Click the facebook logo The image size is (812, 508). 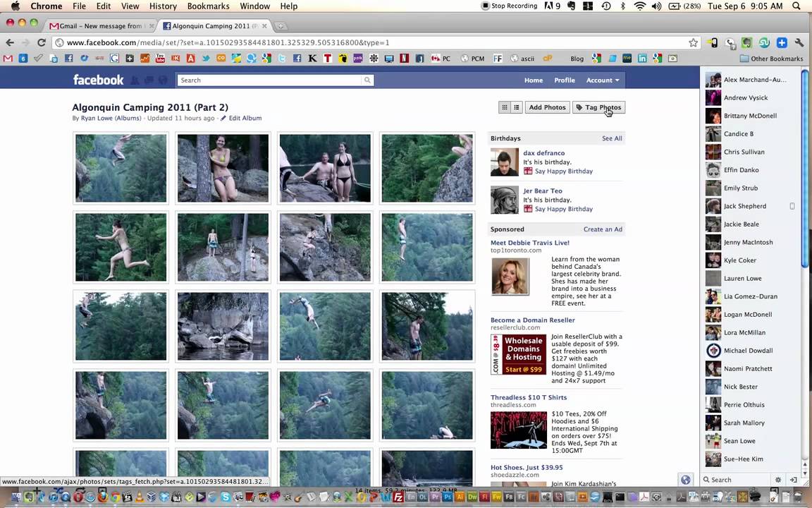[98, 80]
